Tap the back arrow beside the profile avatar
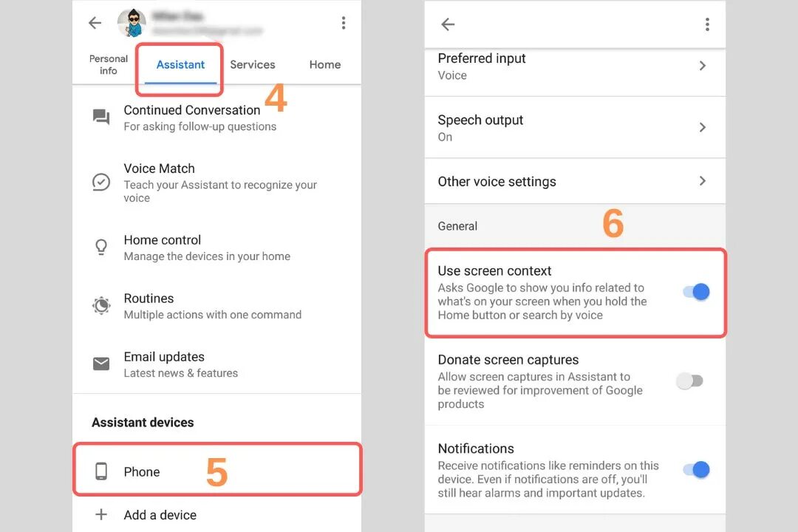This screenshot has height=532, width=798. [95, 23]
